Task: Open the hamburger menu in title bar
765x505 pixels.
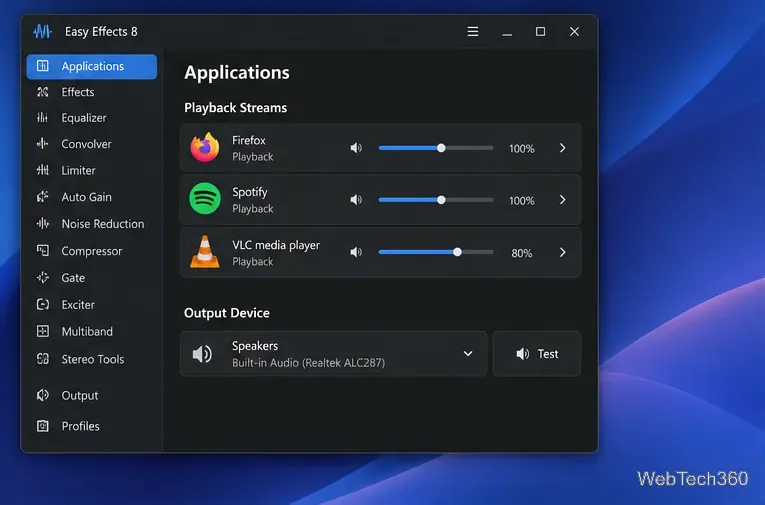Action: [472, 32]
